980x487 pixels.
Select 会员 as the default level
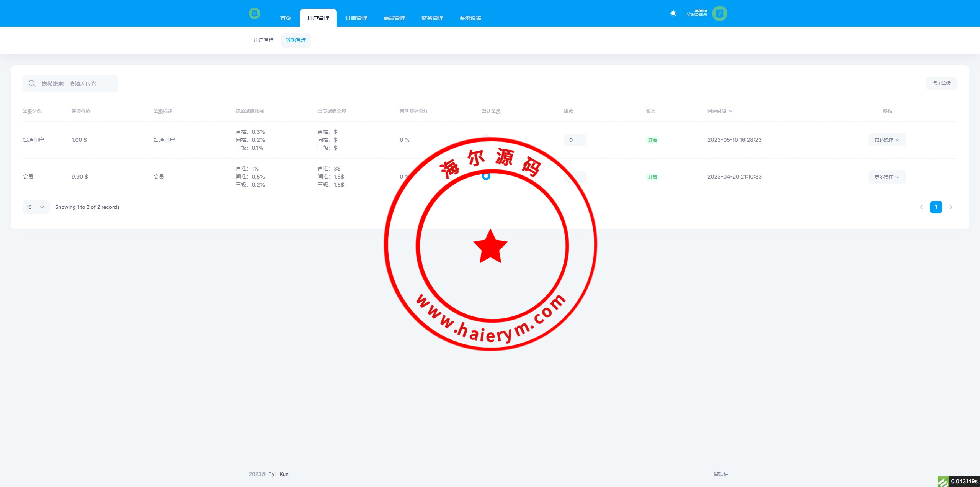(486, 176)
